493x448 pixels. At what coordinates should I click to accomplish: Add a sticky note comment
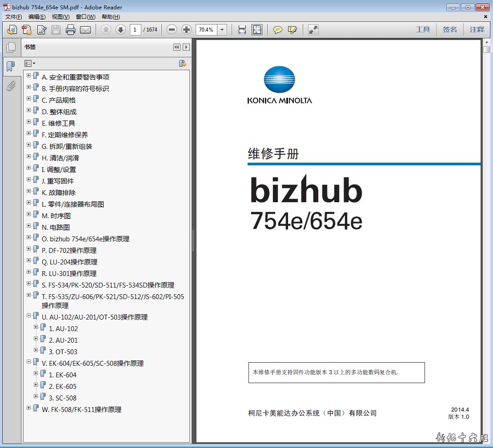tap(278, 30)
